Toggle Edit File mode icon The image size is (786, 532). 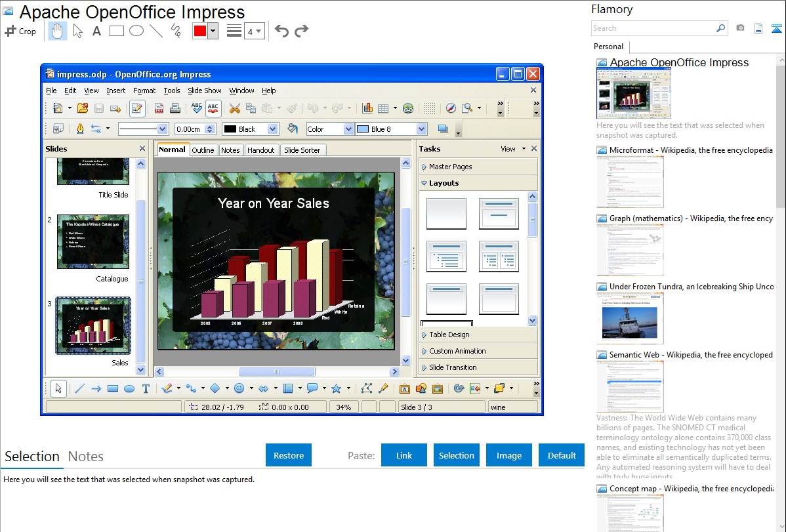tap(137, 108)
